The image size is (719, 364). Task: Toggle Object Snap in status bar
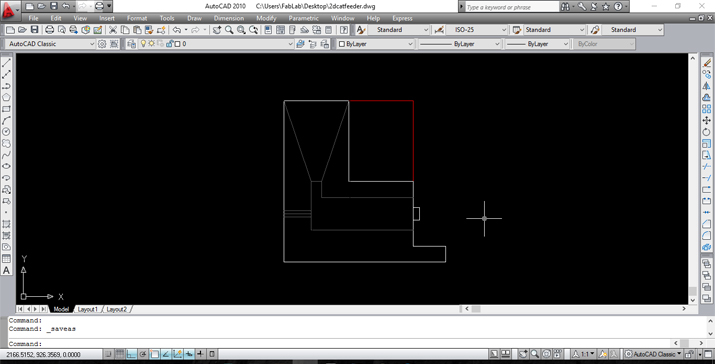[155, 354]
